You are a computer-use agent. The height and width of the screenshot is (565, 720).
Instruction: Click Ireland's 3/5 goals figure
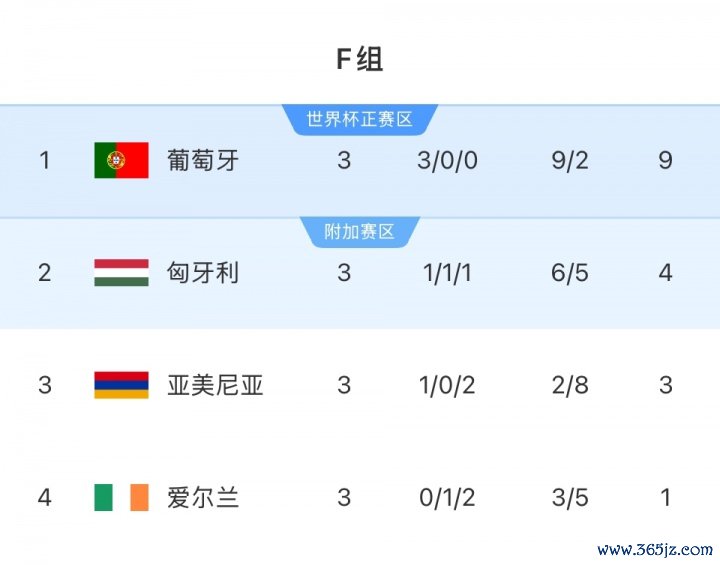pos(570,497)
